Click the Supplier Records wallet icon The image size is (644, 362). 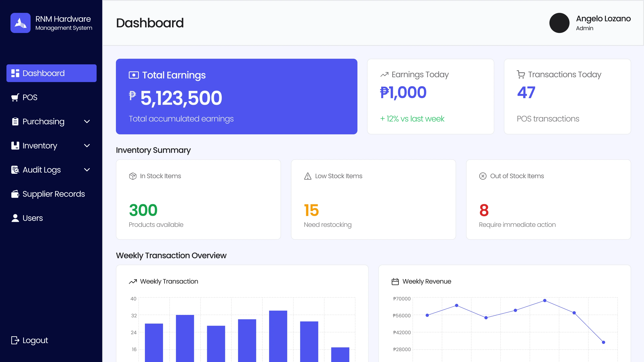pos(15,194)
